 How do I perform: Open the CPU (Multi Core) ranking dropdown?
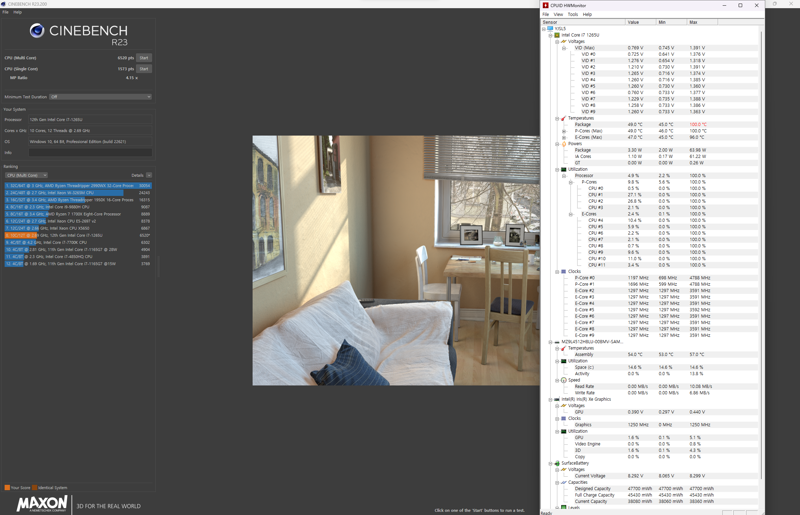tap(26, 175)
